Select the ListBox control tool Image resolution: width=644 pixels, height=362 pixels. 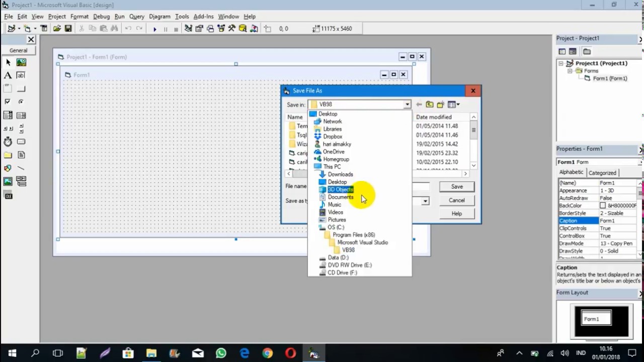click(21, 115)
